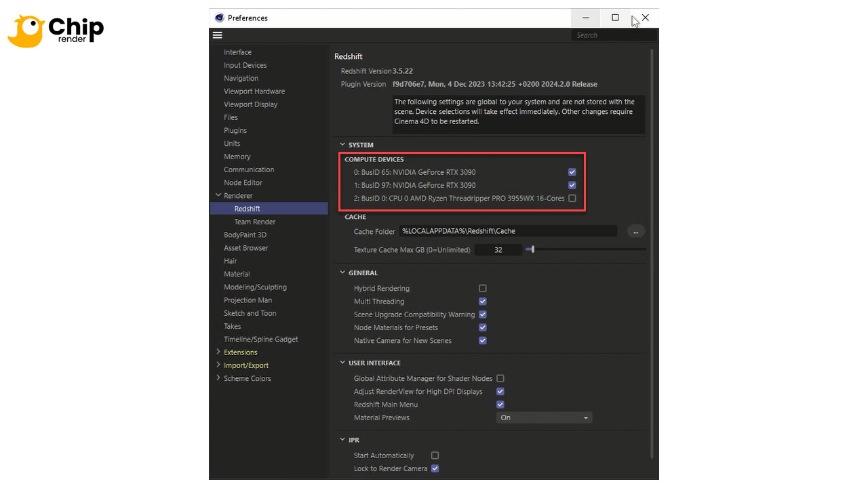Select Team Render under Renderer

[255, 222]
